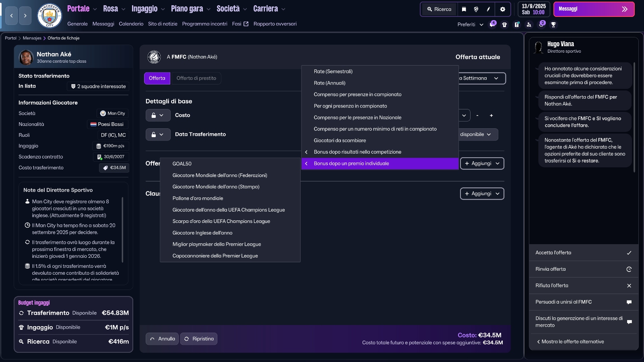Switch to the Offerta di prestito tab
Screen dimensions: 644x362
[196, 78]
